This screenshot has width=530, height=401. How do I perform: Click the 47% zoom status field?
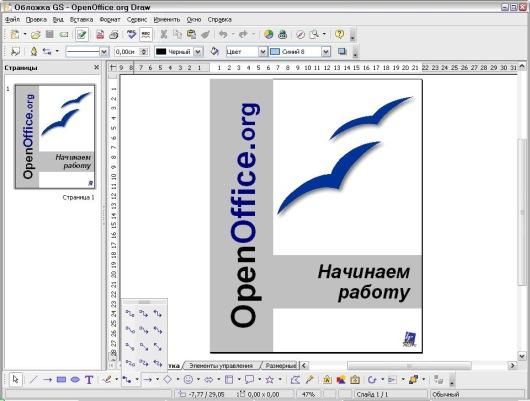tap(309, 394)
